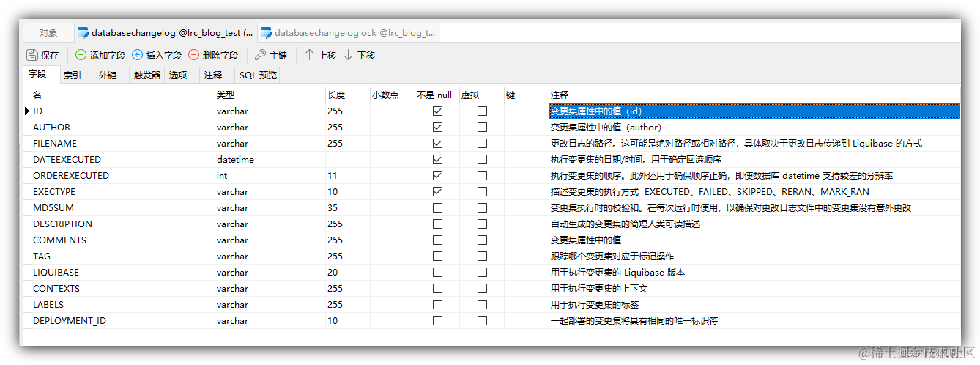Screen dimensions: 980x365
Task: Open the databasechangeloglock @lrc_blog_t... tab
Action: [349, 33]
